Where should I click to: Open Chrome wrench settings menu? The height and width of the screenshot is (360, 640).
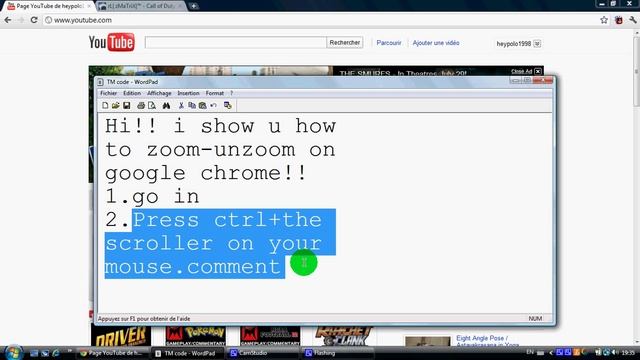tap(633, 20)
